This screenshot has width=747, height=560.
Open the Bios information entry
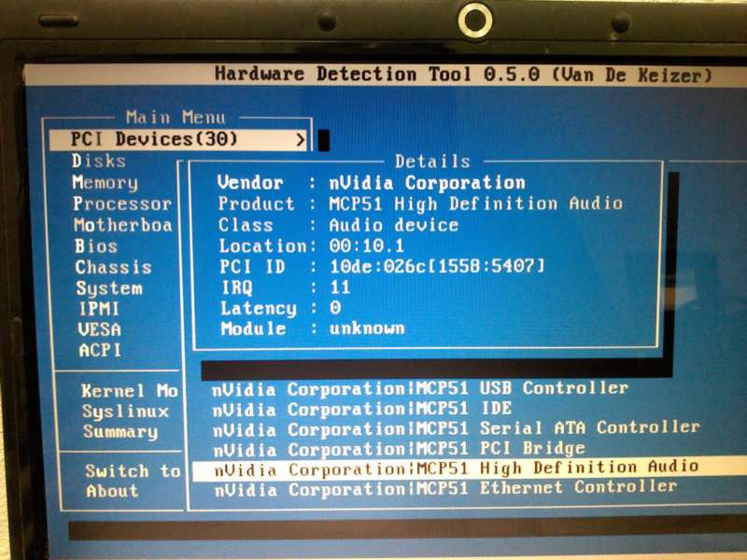click(x=96, y=247)
